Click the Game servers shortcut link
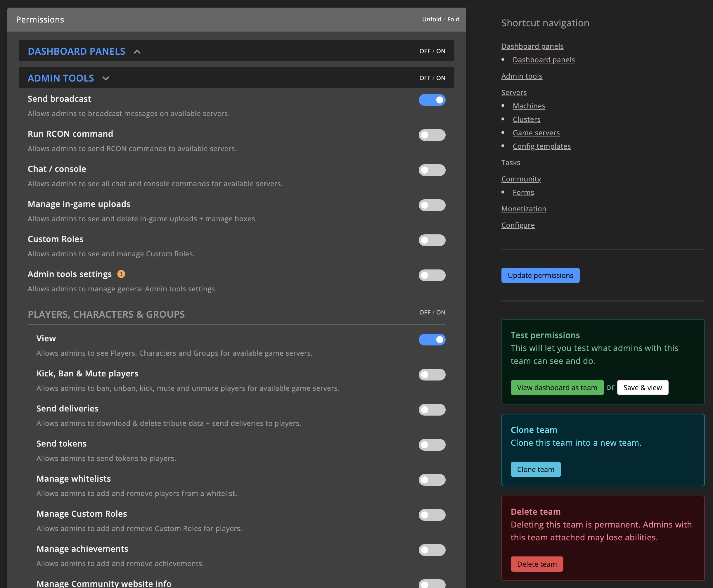 coord(536,133)
